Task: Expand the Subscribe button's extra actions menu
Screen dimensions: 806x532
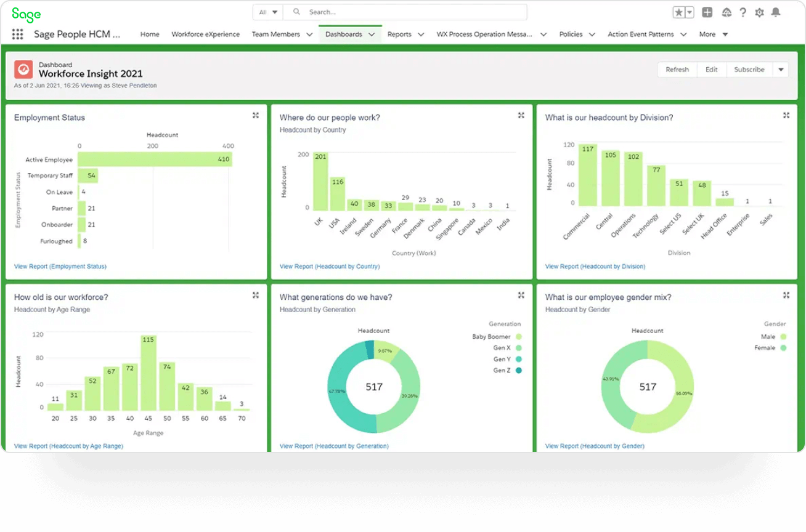Action: click(780, 70)
